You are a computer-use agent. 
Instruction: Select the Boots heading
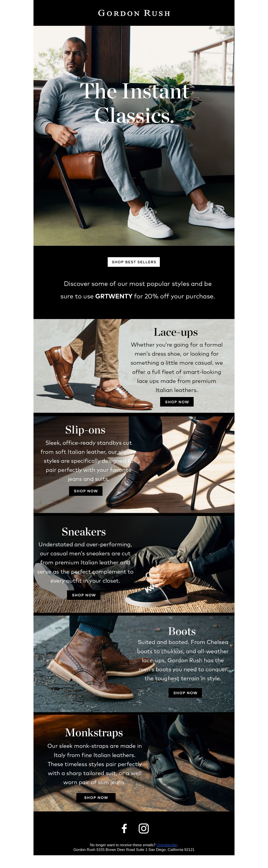tap(182, 631)
